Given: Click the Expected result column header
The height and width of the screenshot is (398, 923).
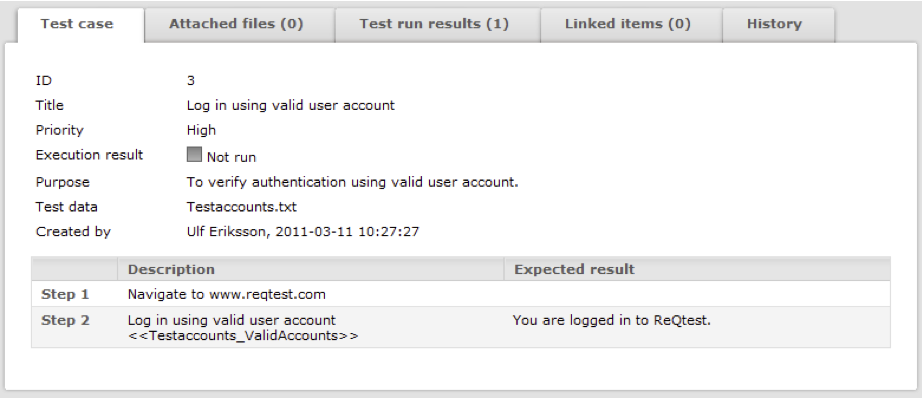Looking at the screenshot, I should tap(575, 270).
